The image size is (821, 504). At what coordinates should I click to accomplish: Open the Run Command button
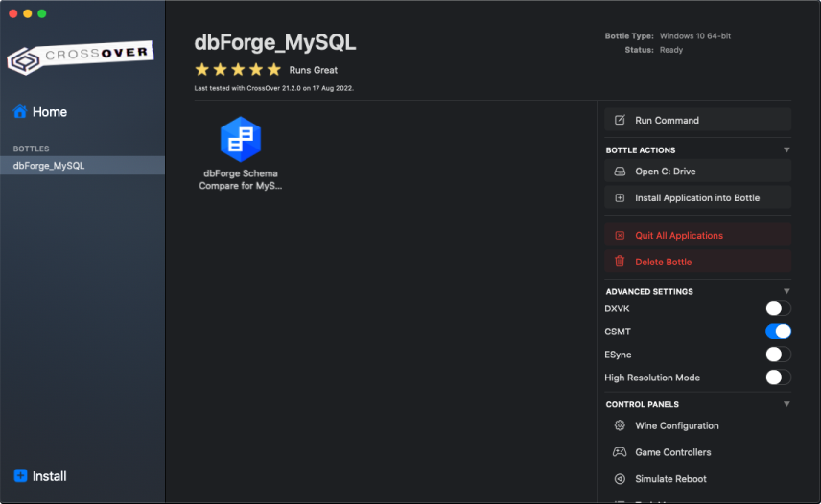[697, 120]
